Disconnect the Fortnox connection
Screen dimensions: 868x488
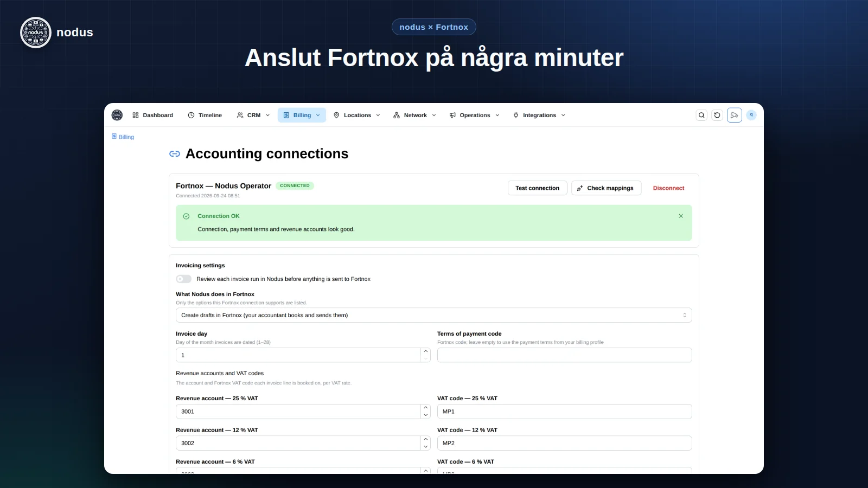668,188
